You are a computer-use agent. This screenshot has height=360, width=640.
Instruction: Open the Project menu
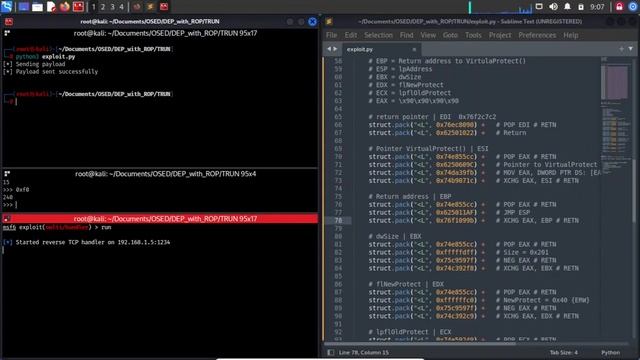click(500, 35)
